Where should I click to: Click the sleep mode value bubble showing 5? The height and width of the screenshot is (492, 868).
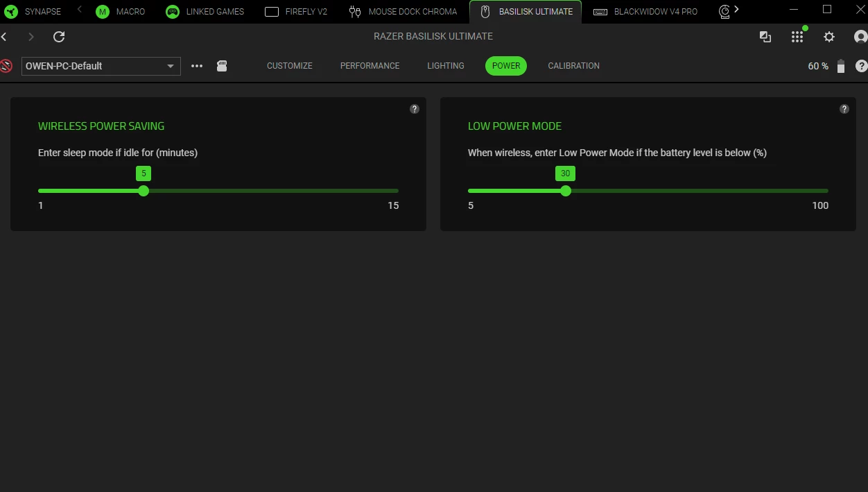coord(144,173)
